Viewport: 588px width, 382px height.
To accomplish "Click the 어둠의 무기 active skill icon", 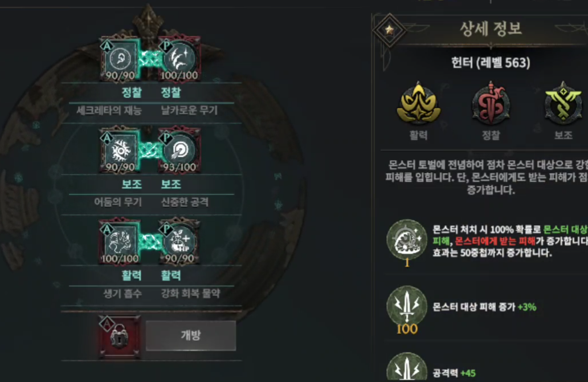I will (120, 151).
